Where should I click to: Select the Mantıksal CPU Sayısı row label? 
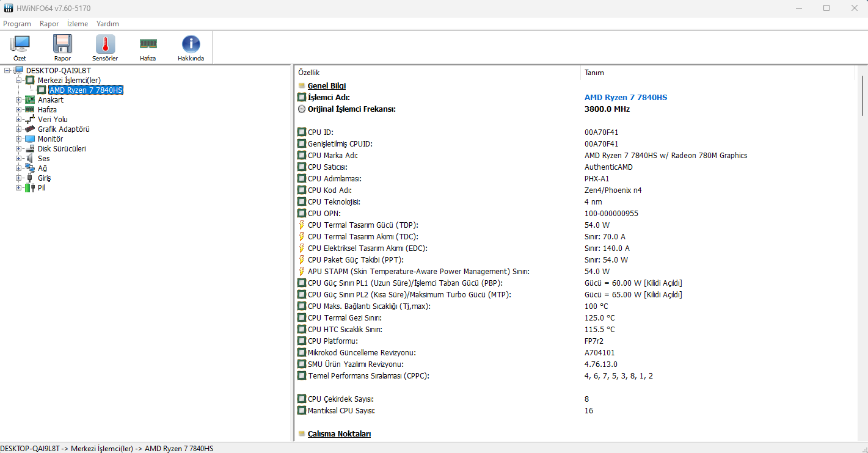(x=341, y=410)
